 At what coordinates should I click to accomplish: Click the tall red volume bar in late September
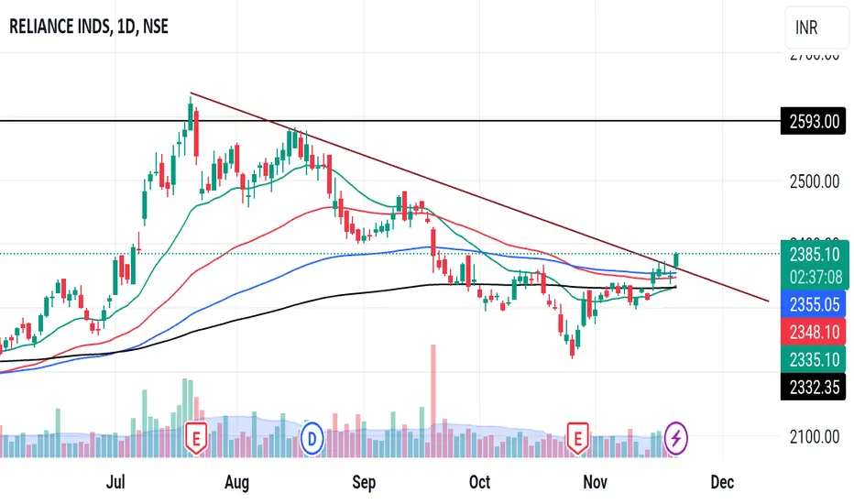pos(433,400)
